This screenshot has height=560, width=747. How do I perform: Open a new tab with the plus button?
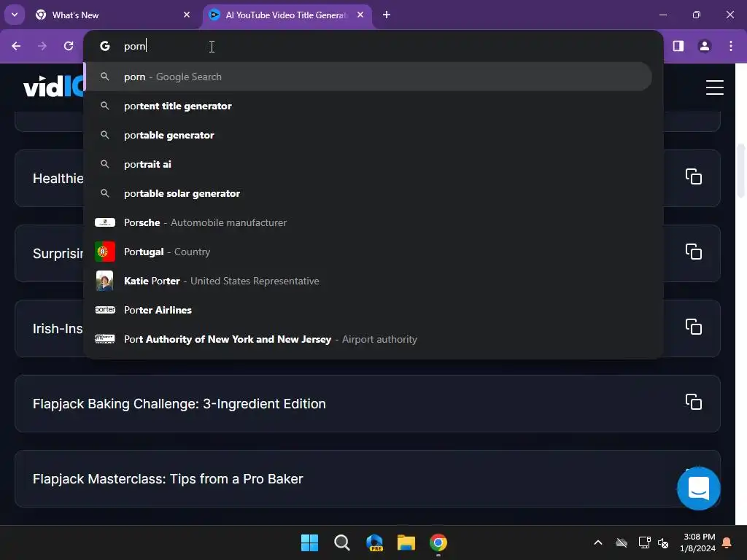tap(387, 15)
